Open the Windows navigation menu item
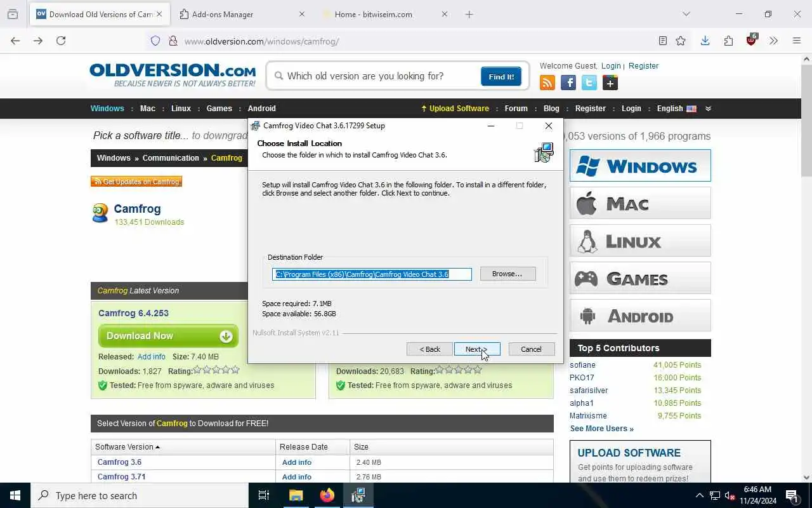The height and width of the screenshot is (508, 812). [x=107, y=109]
